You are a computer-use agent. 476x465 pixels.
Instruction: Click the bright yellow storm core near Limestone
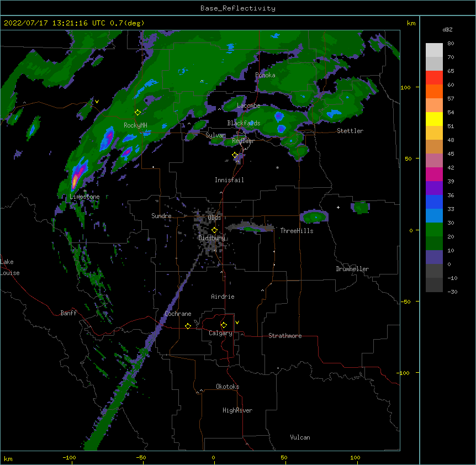tap(75, 181)
